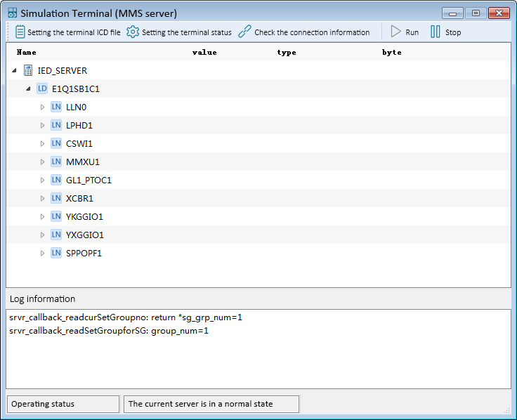Click the Check the connection information link icon
Image resolution: width=517 pixels, height=420 pixels.
point(244,32)
